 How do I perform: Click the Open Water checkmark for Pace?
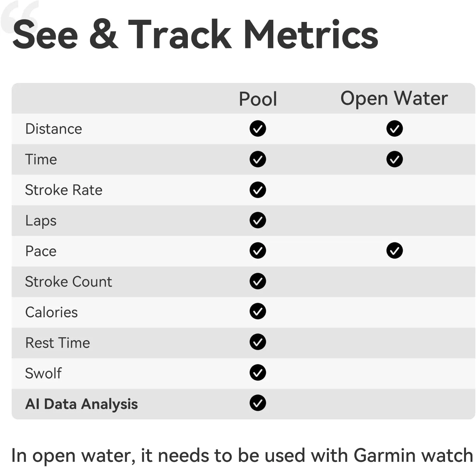coord(394,251)
